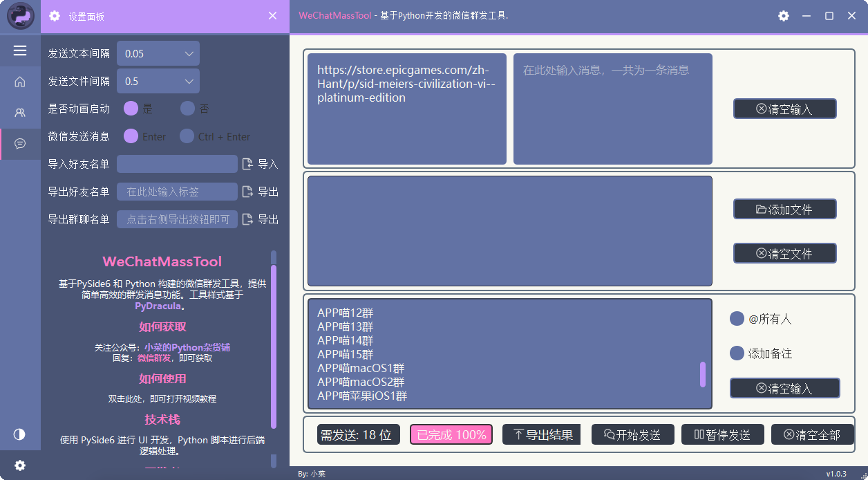This screenshot has width=868, height=480.
Task: Select APP喵15群 in recipients list
Action: click(x=346, y=354)
